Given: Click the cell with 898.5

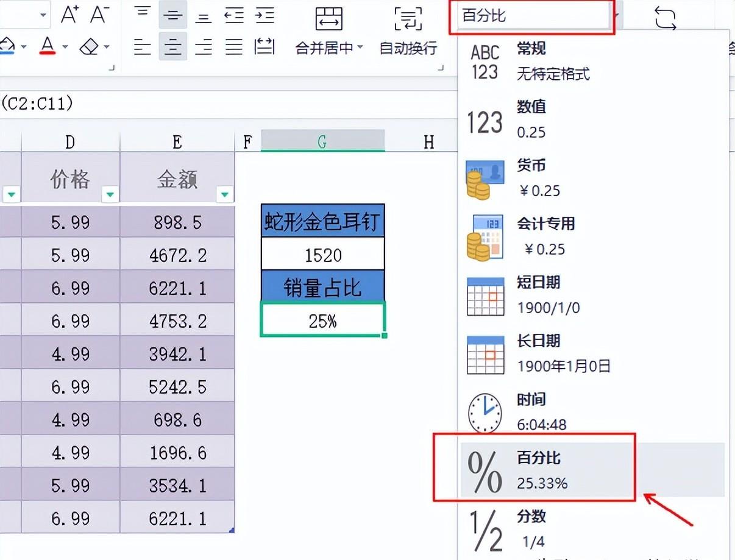Looking at the screenshot, I should [177, 222].
